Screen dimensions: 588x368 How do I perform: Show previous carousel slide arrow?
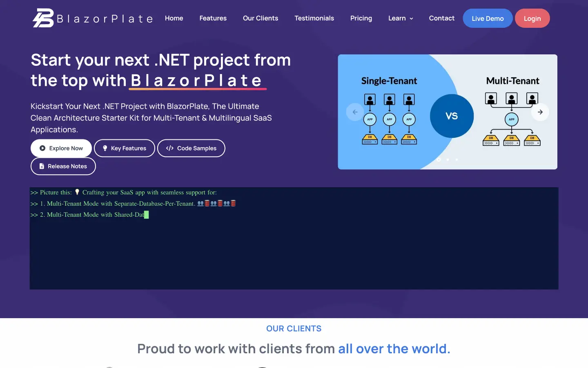[355, 112]
